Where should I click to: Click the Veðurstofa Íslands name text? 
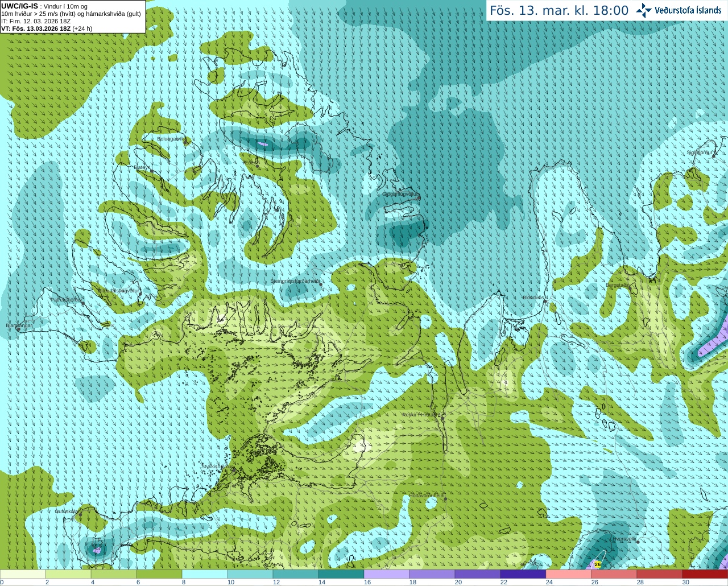688,10
